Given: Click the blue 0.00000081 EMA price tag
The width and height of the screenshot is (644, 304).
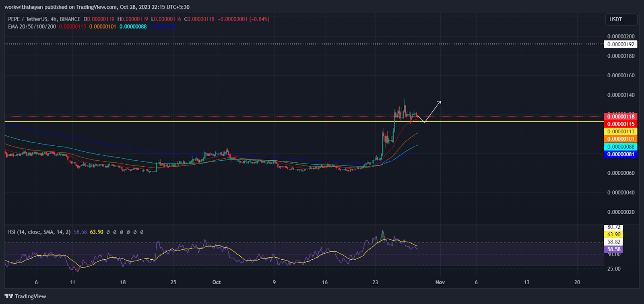Looking at the screenshot, I should tap(620, 154).
